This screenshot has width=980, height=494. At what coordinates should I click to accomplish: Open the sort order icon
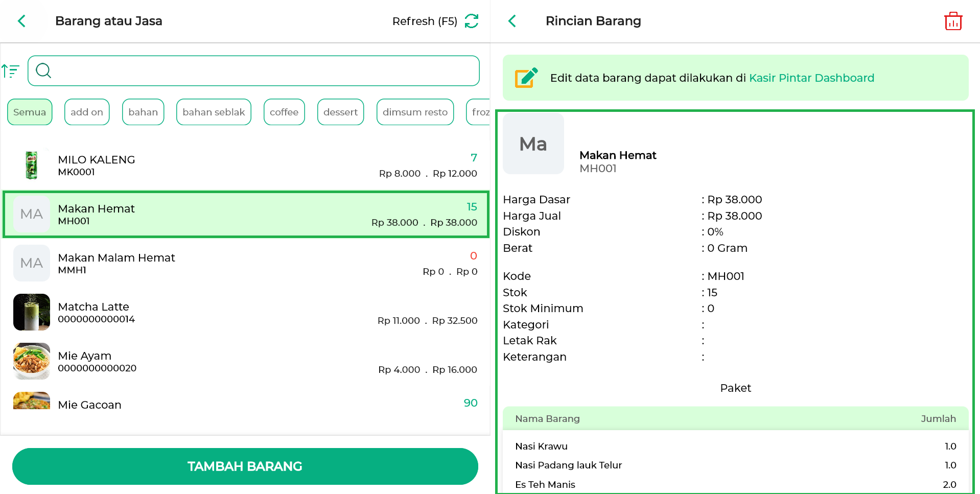[10, 71]
